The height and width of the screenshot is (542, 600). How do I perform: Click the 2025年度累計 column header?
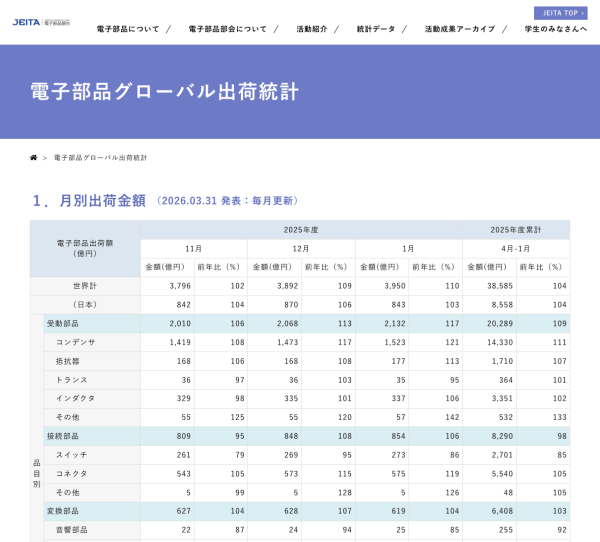point(516,230)
